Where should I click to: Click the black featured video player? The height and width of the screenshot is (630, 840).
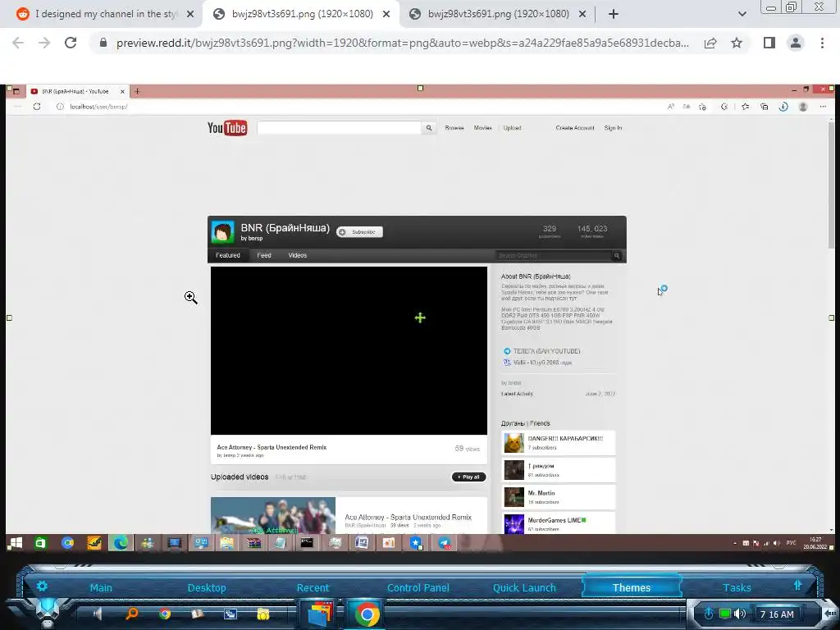tap(349, 350)
